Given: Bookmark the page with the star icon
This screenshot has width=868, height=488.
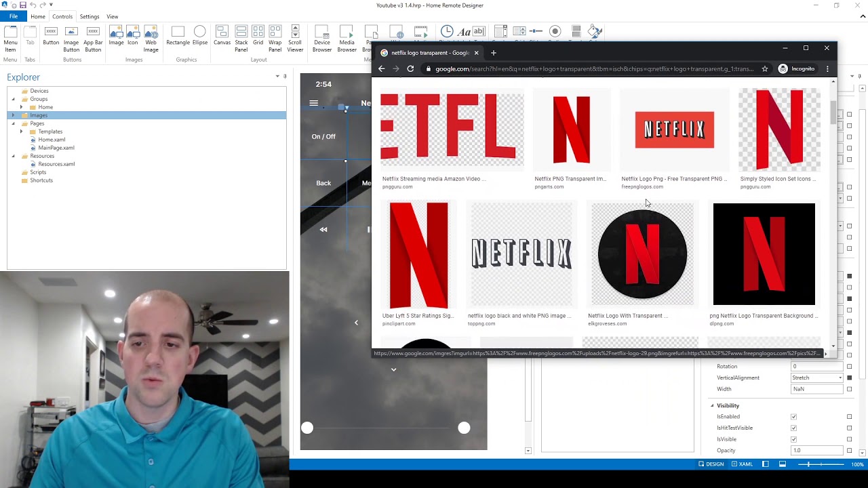Looking at the screenshot, I should pyautogui.click(x=764, y=68).
